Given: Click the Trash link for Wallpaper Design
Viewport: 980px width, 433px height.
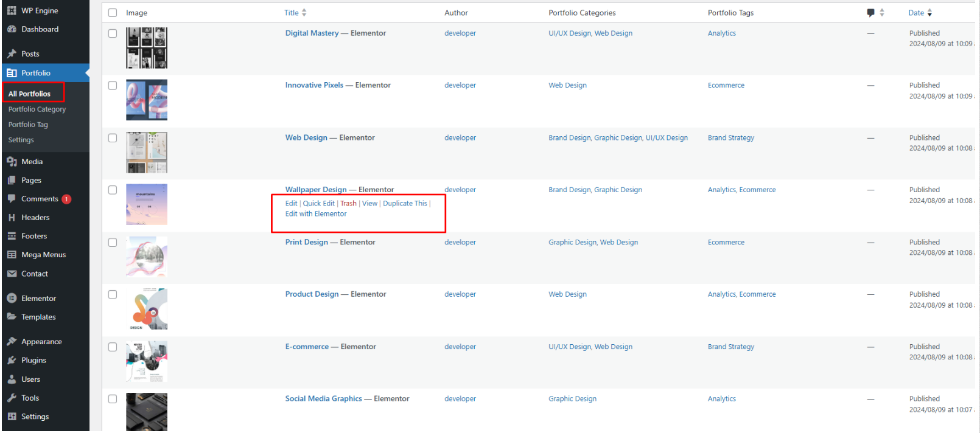Looking at the screenshot, I should pos(348,204).
